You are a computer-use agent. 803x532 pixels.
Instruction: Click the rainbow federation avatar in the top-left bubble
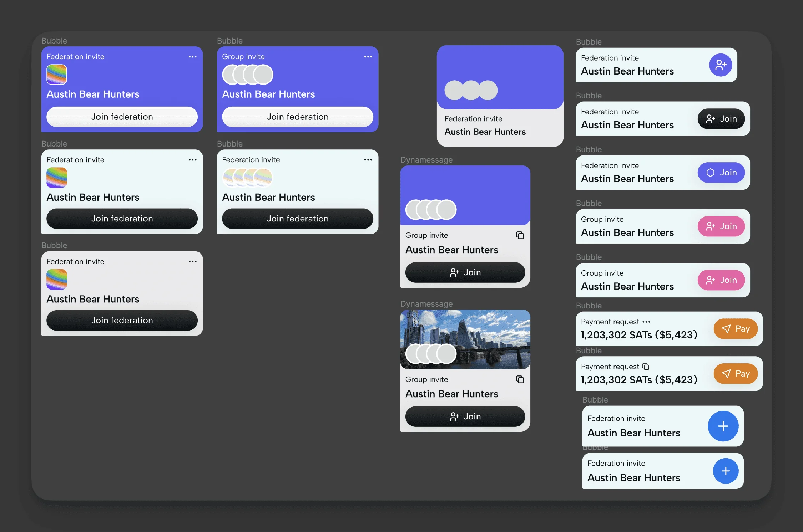coord(56,75)
